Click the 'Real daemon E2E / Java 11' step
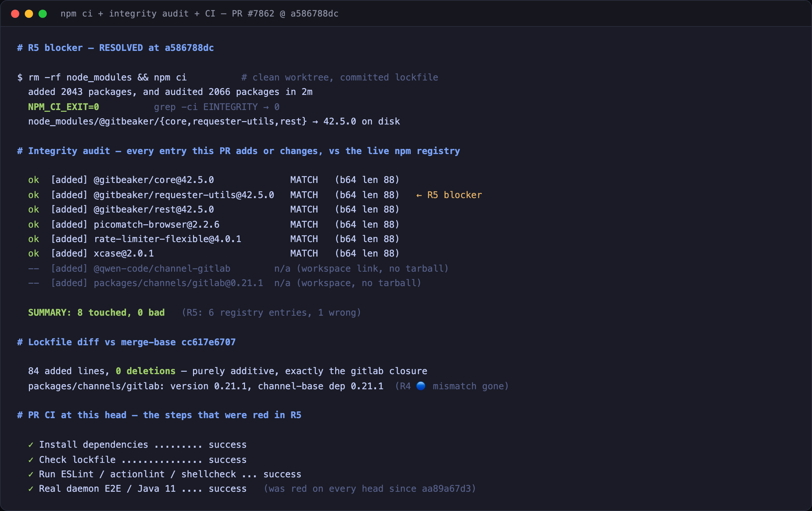 coord(138,489)
